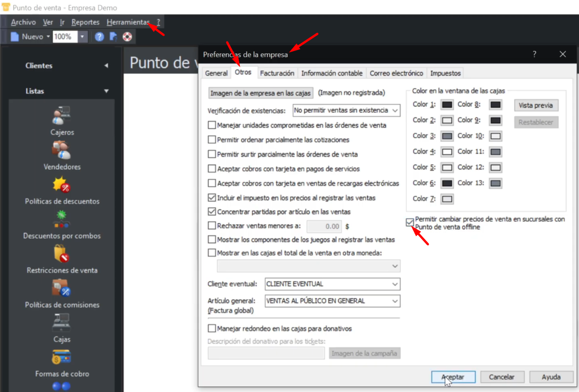
Task: Uncheck Incluir el impuesto en los precios
Action: pyautogui.click(x=212, y=198)
